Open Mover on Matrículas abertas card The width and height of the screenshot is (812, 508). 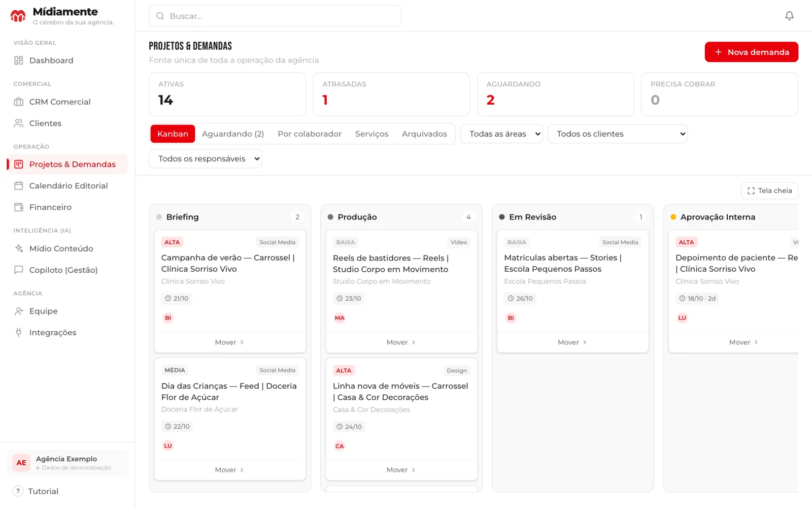pyautogui.click(x=572, y=342)
